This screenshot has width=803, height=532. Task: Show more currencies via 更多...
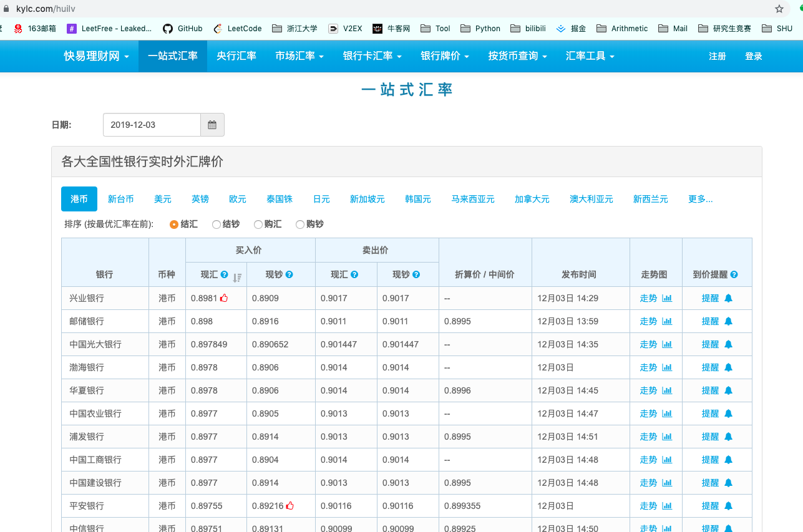tap(700, 199)
